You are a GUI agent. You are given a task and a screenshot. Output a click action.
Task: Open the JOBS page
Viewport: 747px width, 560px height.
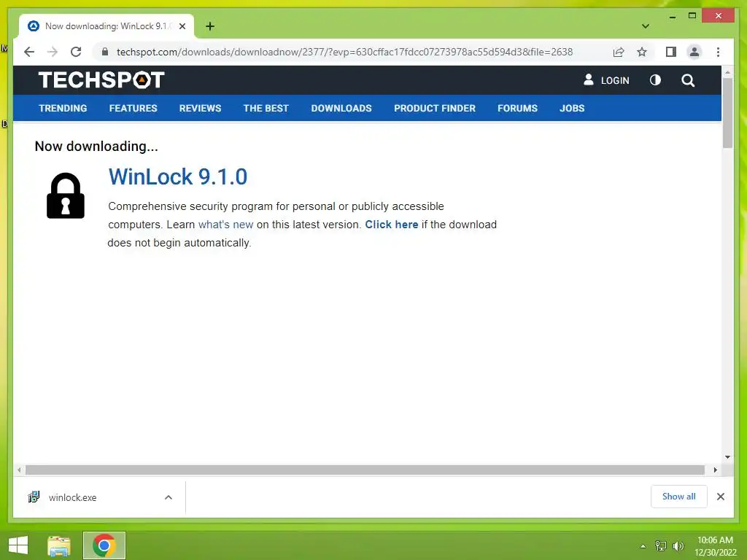572,108
